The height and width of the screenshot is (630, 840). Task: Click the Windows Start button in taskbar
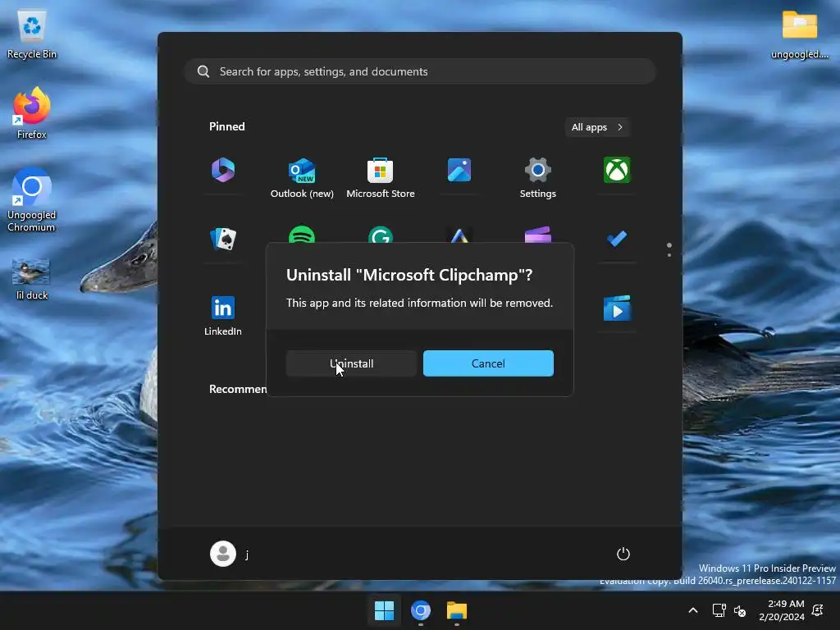coord(384,610)
